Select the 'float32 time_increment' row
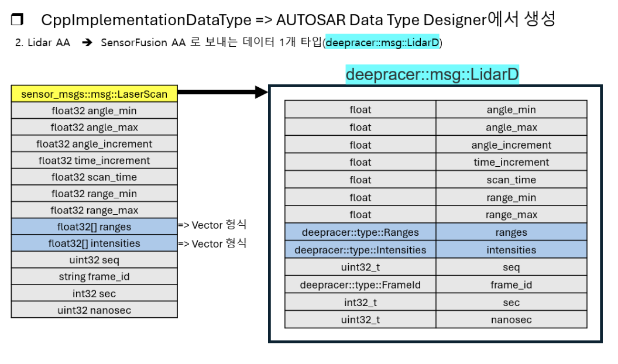Image resolution: width=618 pixels, height=364 pixels. pos(94,160)
